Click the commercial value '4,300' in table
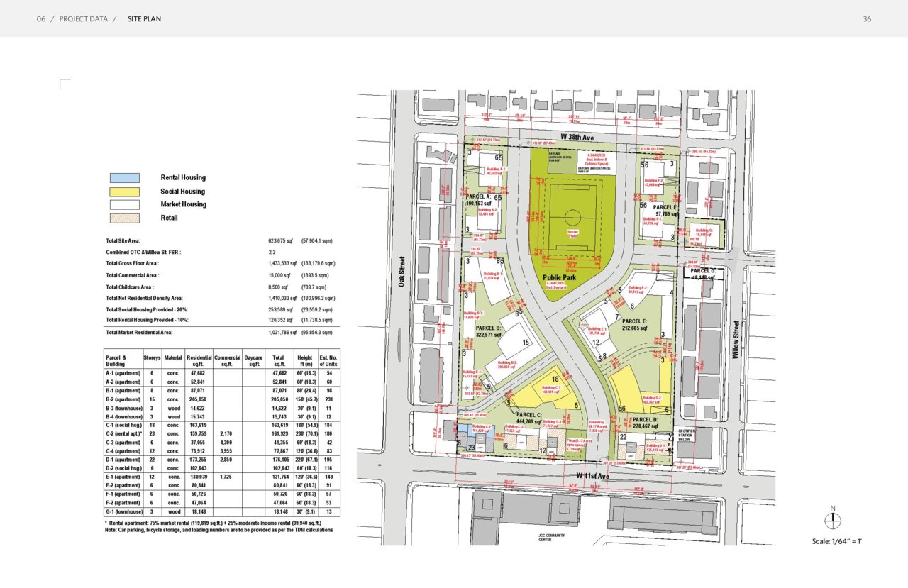The width and height of the screenshot is (908, 588). 227,442
